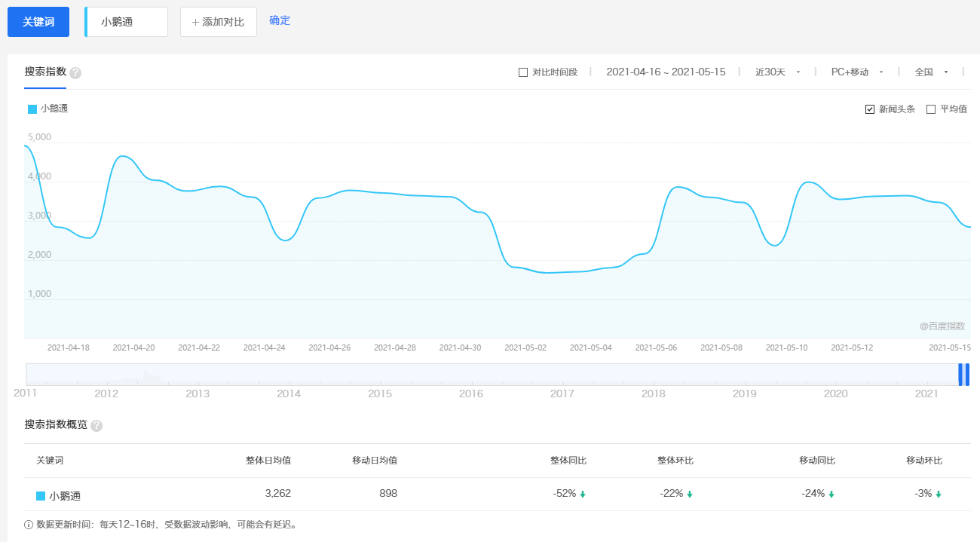Expand the PC+移动 device dropdown
The image size is (980, 542).
click(x=856, y=72)
